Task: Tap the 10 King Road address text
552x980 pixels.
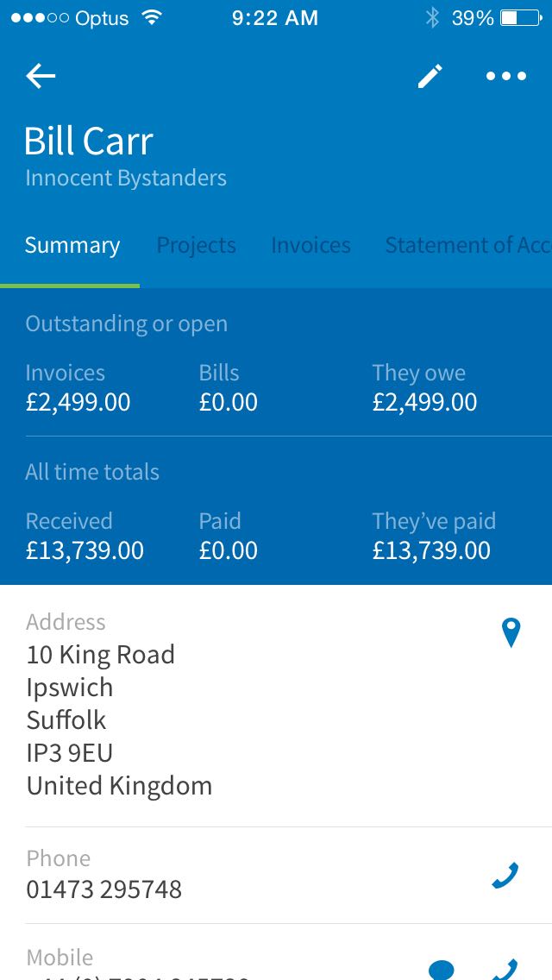Action: tap(101, 655)
